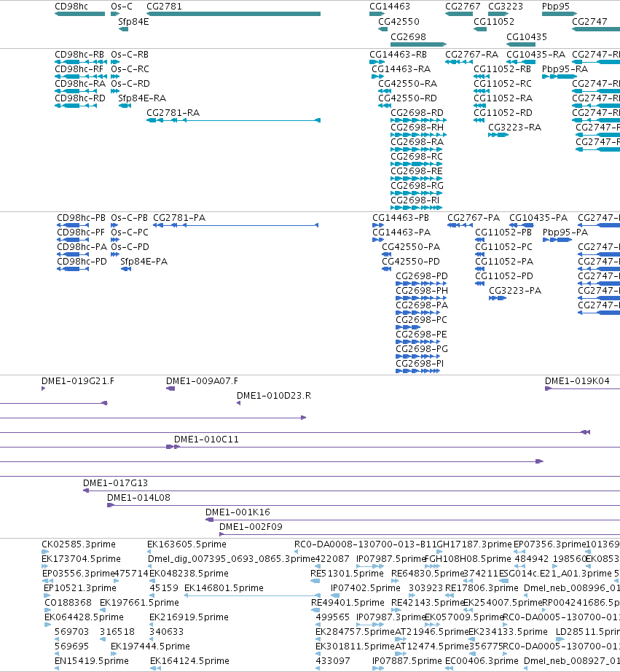Select the CG3223 gene feature
This screenshot has width=620, height=672.
[498, 14]
